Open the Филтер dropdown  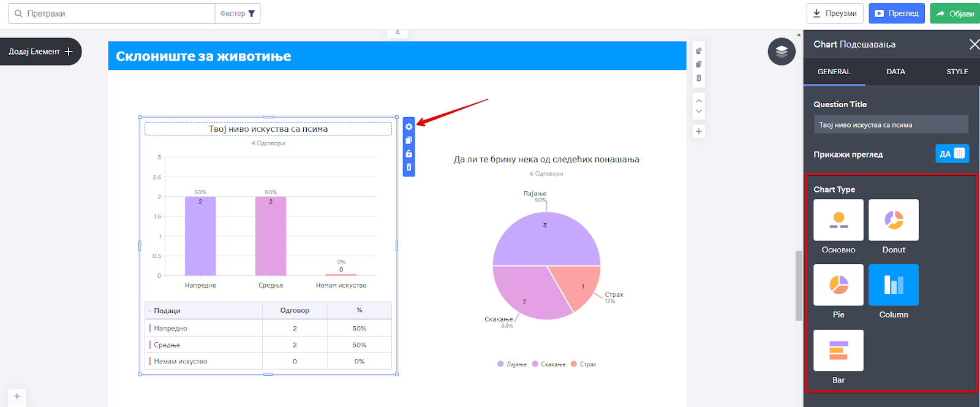238,13
